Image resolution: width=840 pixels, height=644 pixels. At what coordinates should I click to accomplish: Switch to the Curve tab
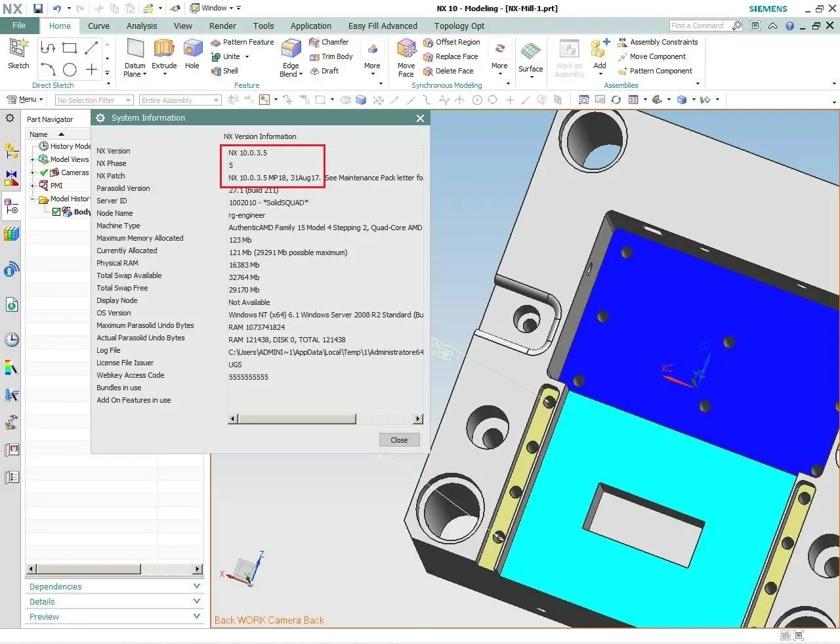click(x=98, y=26)
